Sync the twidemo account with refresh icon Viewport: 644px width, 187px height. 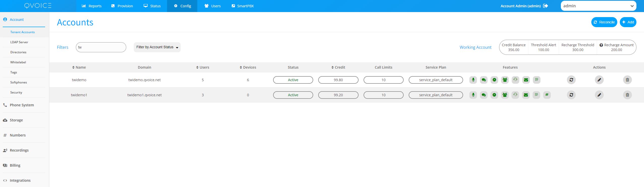coord(571,80)
